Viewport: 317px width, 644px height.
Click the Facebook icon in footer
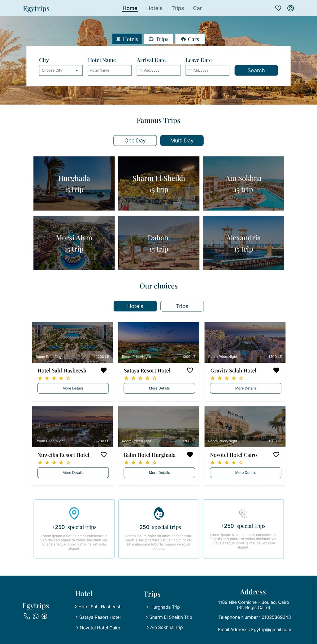click(x=45, y=616)
